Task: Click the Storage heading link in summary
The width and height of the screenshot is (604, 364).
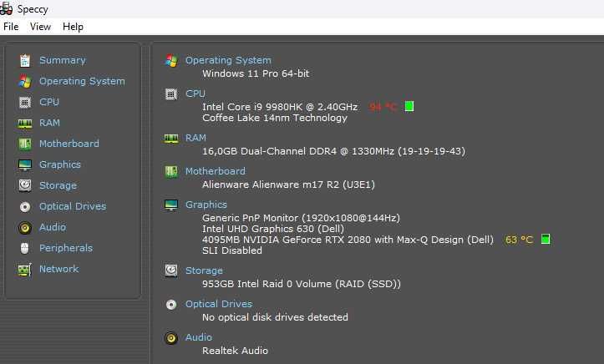Action: [x=204, y=270]
